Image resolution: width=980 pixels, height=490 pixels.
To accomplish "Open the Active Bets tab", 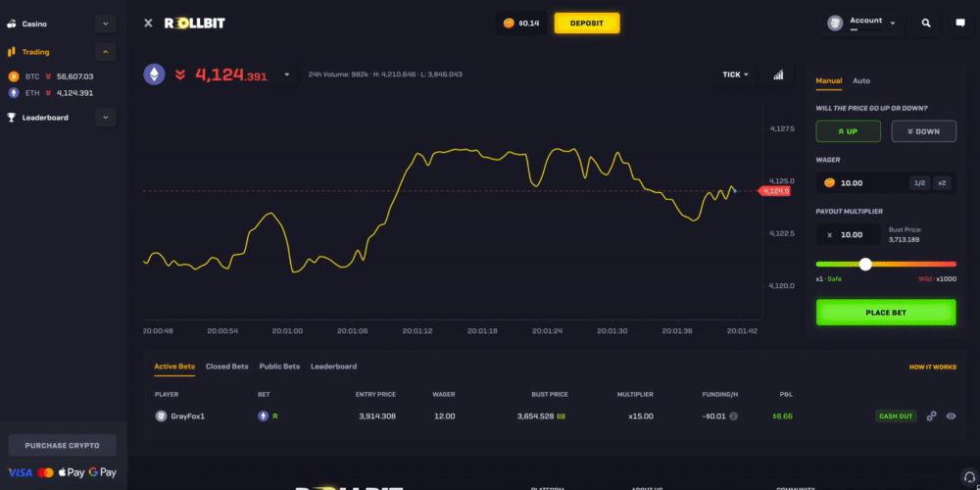I will (x=174, y=367).
